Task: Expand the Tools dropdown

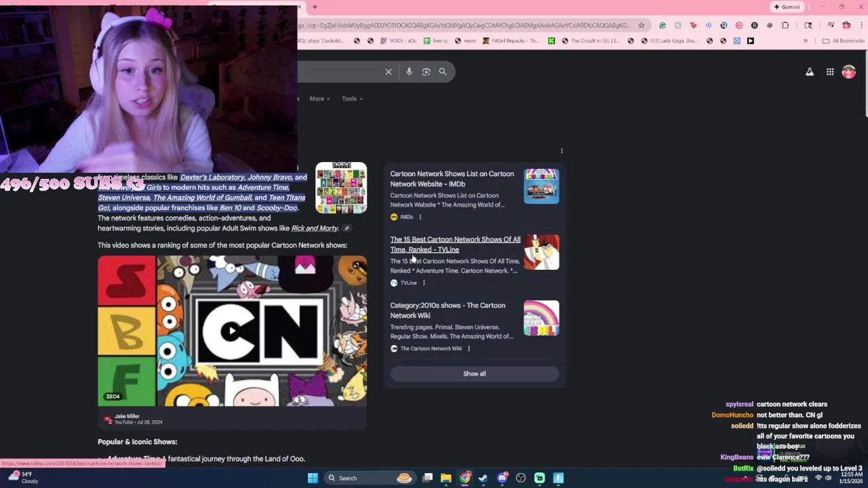Action: 352,99
